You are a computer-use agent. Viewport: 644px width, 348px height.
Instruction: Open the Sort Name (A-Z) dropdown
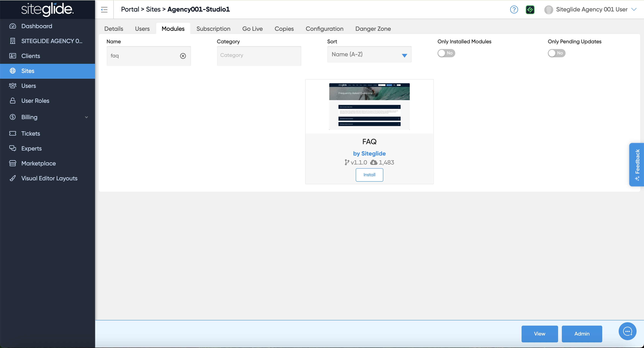(x=369, y=54)
